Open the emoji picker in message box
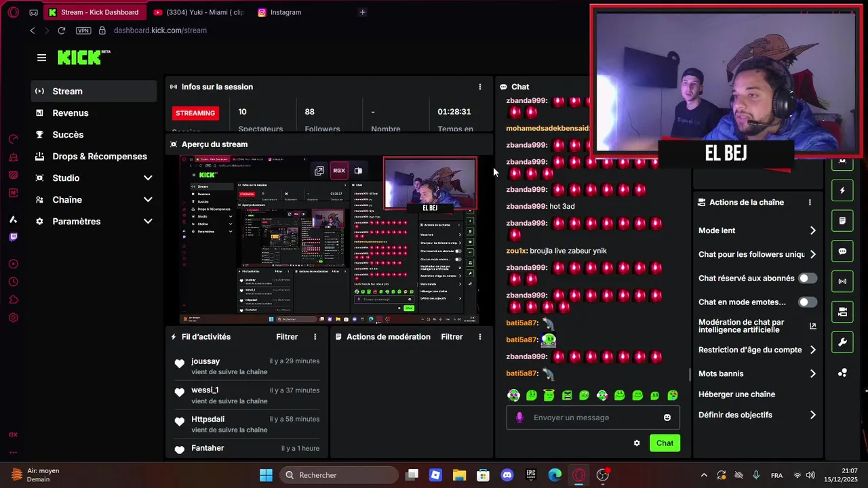Image resolution: width=868 pixels, height=488 pixels. [667, 418]
